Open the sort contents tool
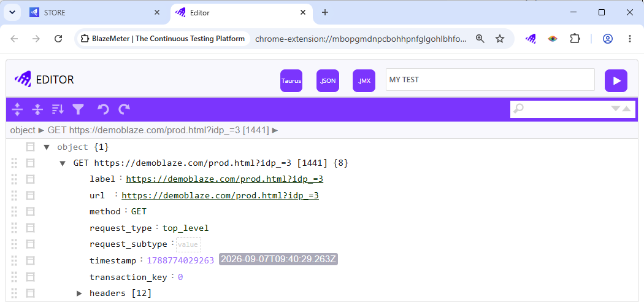The height and width of the screenshot is (307, 644). tap(58, 109)
